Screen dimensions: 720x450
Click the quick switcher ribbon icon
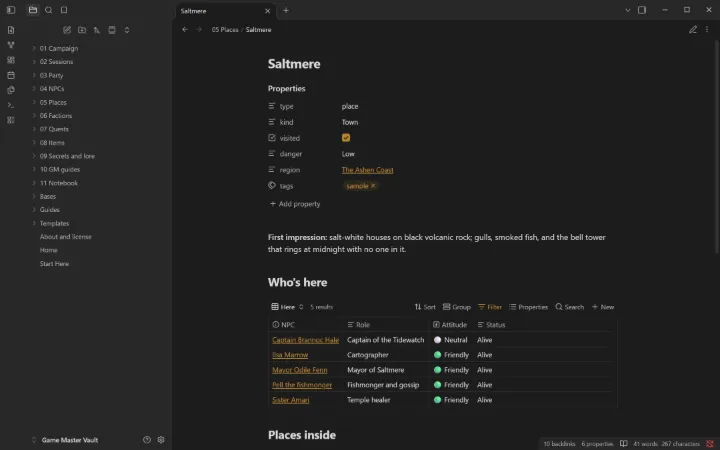pos(11,30)
